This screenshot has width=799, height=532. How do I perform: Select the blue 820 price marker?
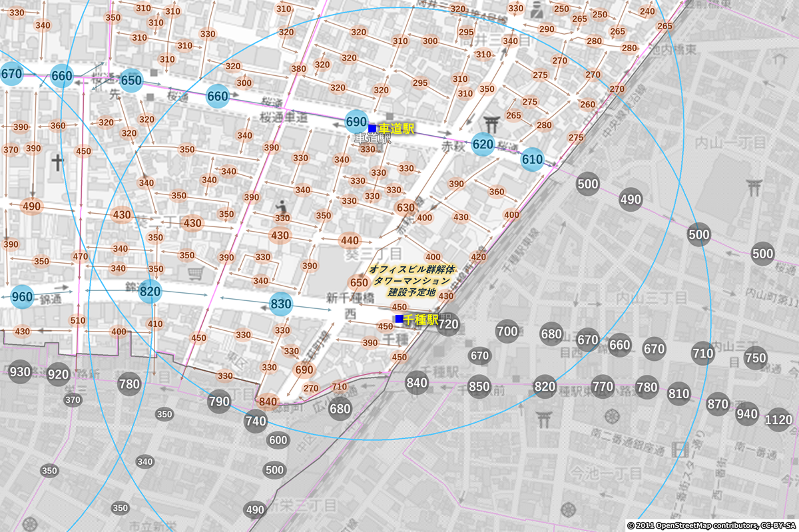click(x=150, y=291)
